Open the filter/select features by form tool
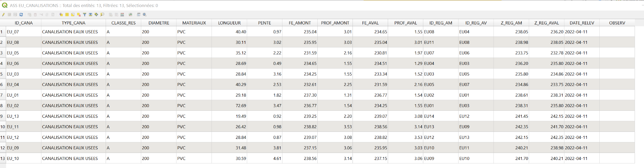 [x=85, y=15]
